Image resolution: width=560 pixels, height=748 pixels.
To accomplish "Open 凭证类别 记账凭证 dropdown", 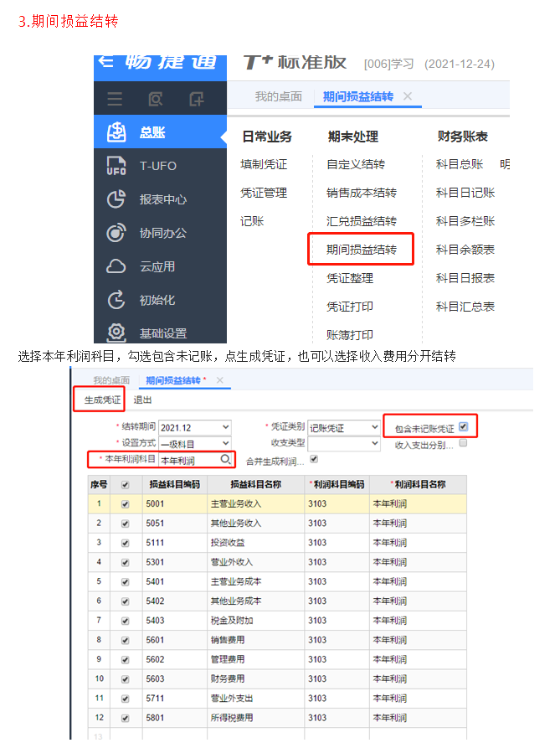I will [344, 427].
